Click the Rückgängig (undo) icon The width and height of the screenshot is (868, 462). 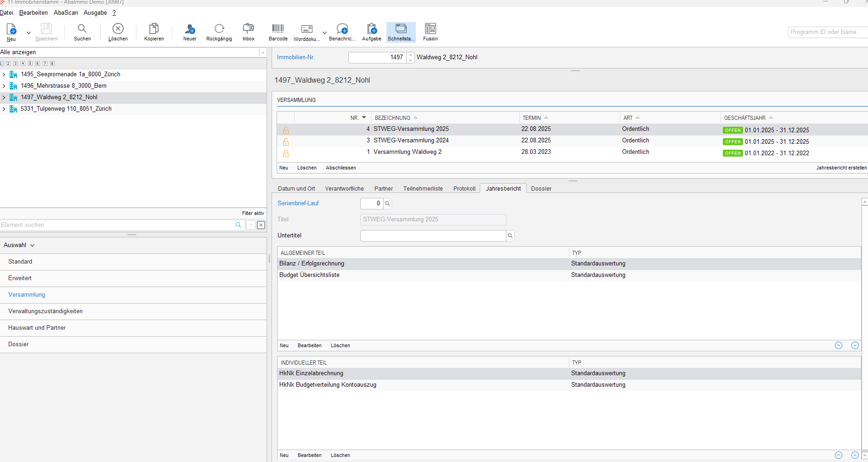tap(219, 29)
